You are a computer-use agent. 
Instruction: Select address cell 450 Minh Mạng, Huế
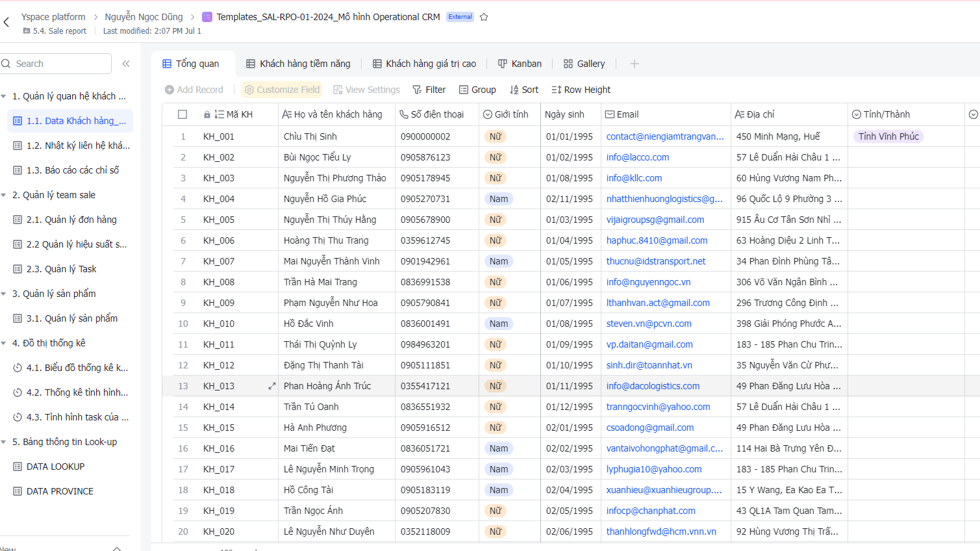coord(789,136)
